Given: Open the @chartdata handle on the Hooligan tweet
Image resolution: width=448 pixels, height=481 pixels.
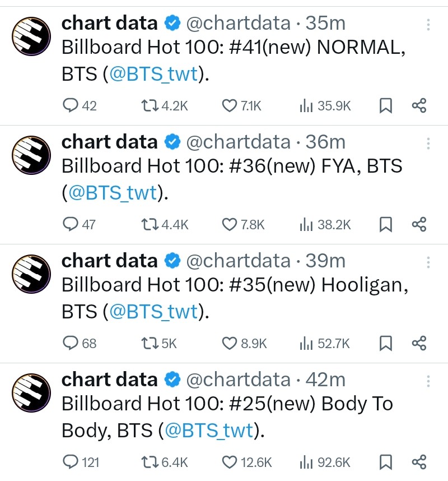Looking at the screenshot, I should (238, 261).
